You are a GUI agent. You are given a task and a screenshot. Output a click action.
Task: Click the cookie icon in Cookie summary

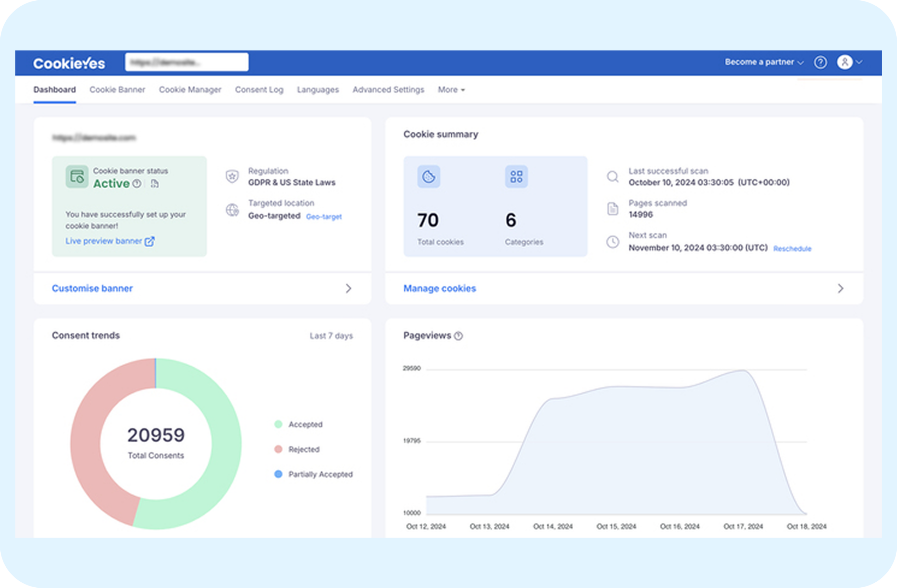click(x=429, y=176)
